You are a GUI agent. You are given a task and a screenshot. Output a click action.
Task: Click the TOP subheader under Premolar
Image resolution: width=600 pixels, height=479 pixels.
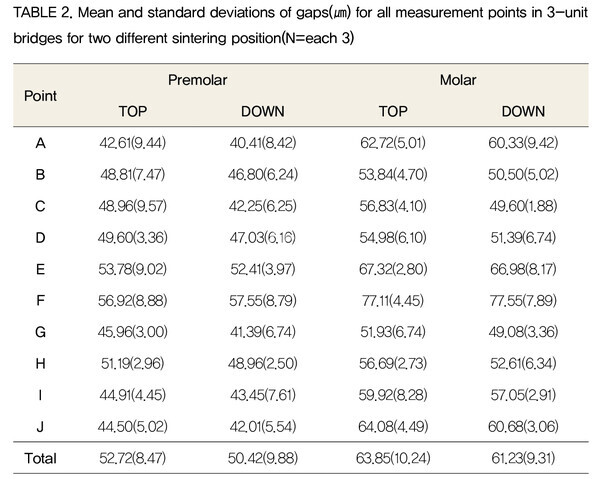coord(132,111)
